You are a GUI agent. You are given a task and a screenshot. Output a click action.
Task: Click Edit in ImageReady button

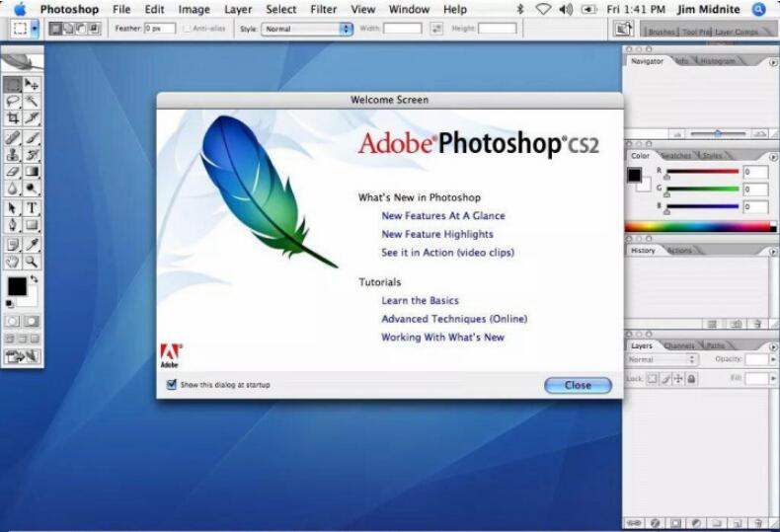click(x=23, y=356)
